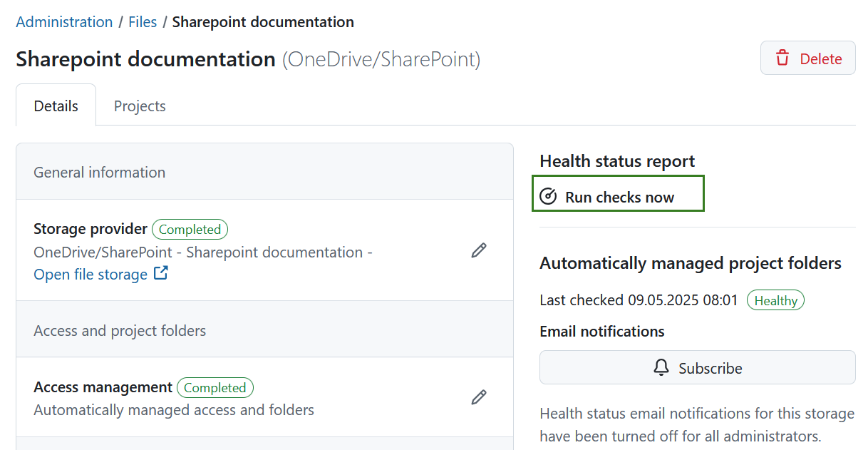
Task: Navigate to Files via the breadcrumb
Action: coord(143,22)
